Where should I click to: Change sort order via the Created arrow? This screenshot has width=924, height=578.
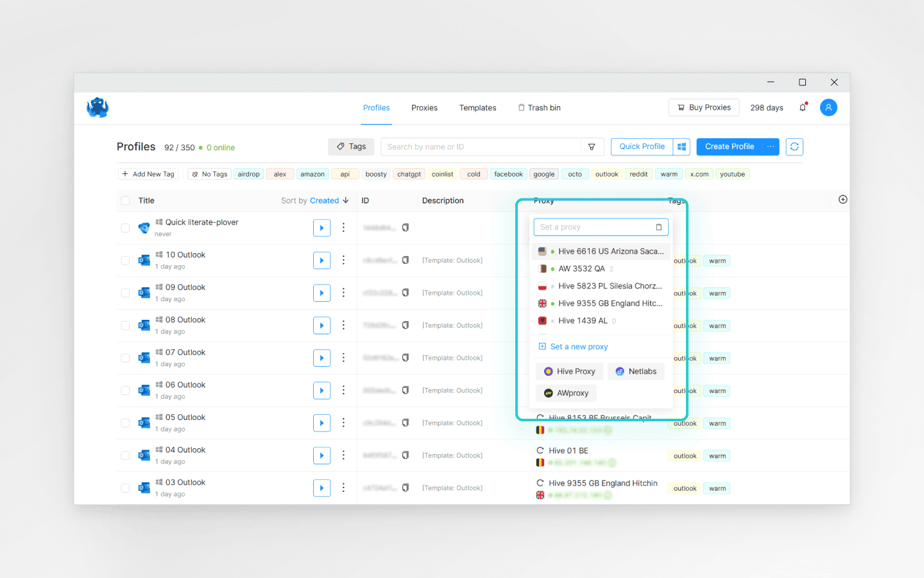pos(345,200)
